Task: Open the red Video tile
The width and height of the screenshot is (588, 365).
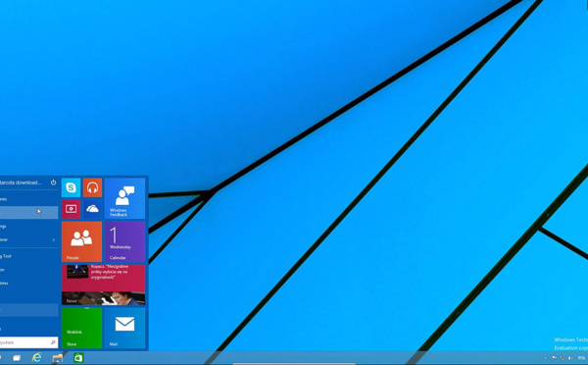Action: (x=71, y=209)
